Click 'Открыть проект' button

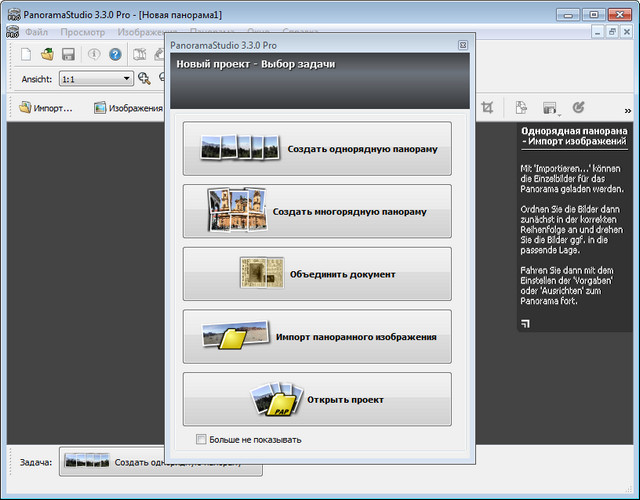[x=317, y=399]
